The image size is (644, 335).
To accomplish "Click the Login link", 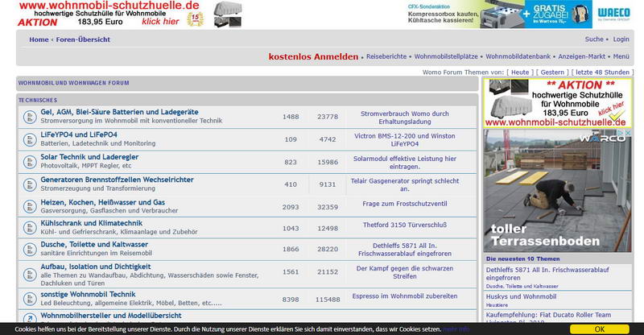I will [621, 39].
